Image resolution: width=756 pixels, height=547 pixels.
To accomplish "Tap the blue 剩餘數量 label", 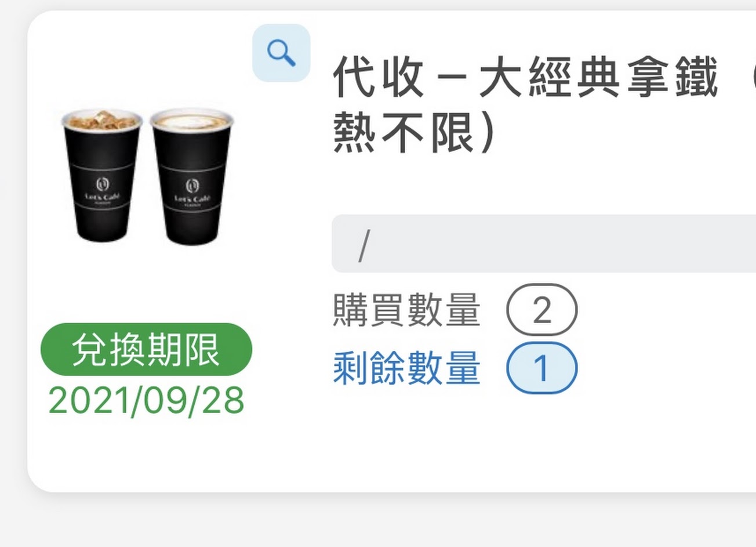I will (x=407, y=368).
